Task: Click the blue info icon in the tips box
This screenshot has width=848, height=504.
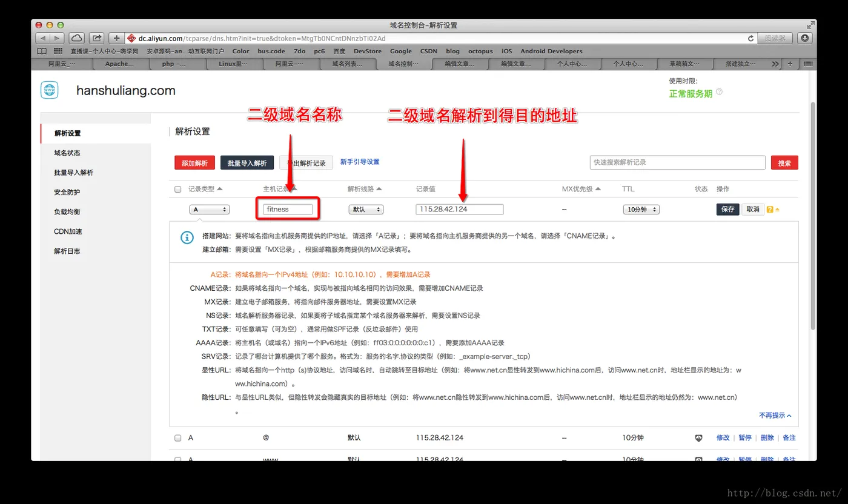Action: [x=187, y=237]
